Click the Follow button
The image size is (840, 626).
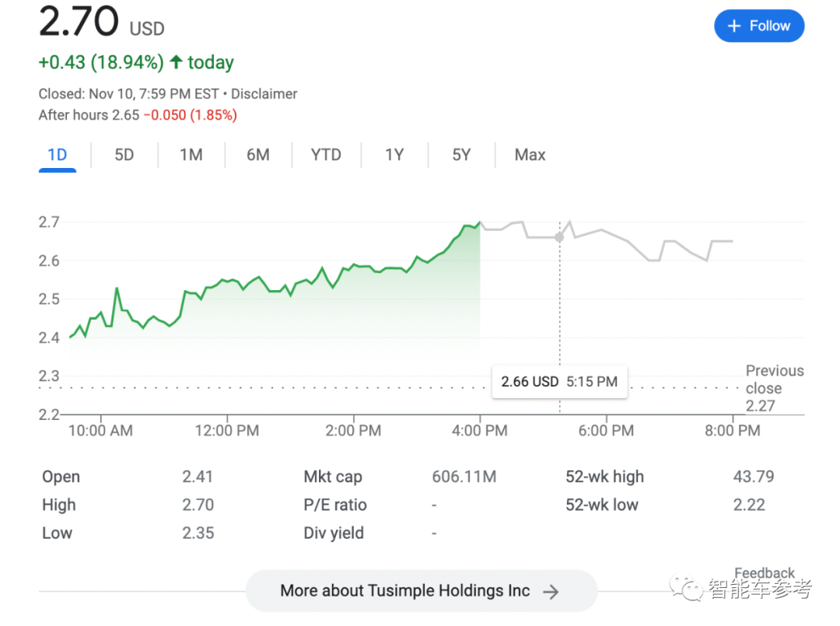pos(758,26)
